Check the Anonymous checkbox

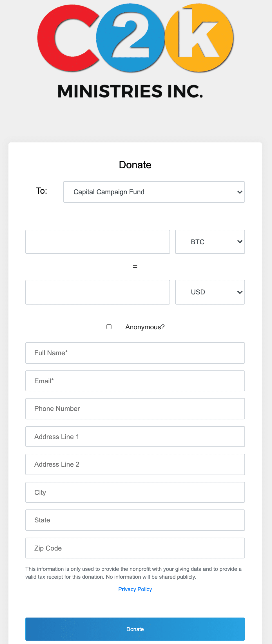click(109, 327)
